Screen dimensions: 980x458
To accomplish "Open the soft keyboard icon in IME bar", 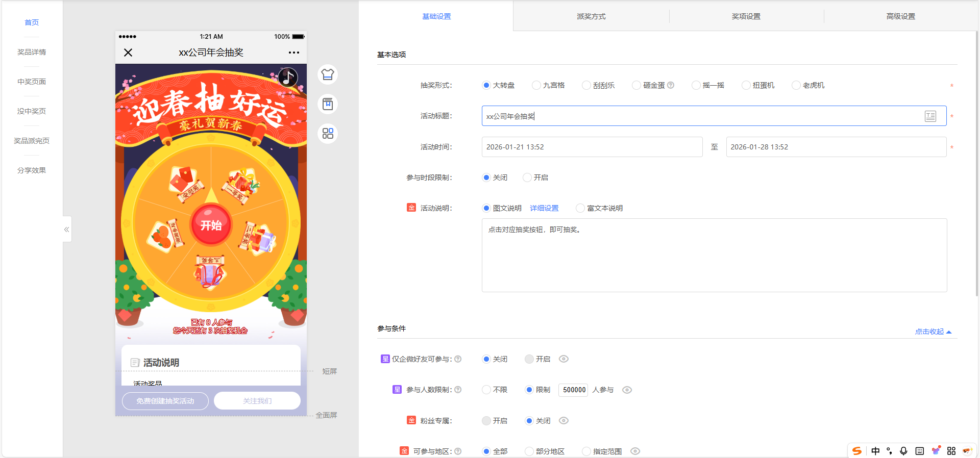I will [x=919, y=451].
